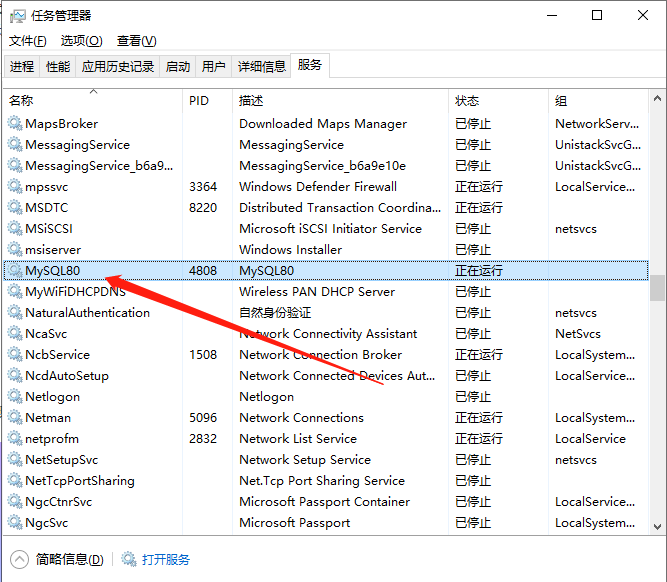Click the MySQL80 service gear icon
The width and height of the screenshot is (667, 582).
coord(15,270)
